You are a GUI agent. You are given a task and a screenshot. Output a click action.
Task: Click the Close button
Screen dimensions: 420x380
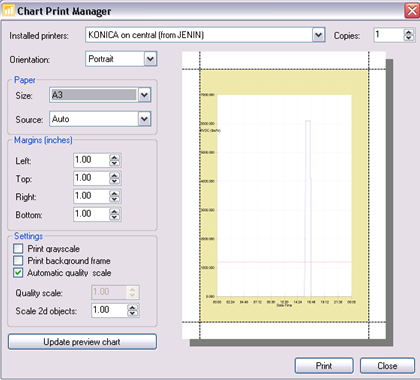pyautogui.click(x=387, y=366)
